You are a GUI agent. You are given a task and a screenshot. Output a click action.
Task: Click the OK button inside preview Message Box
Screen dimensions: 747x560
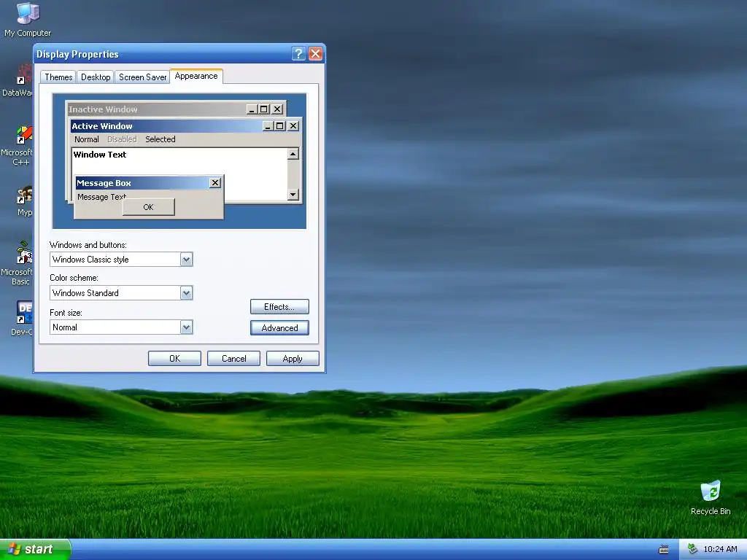coord(149,207)
